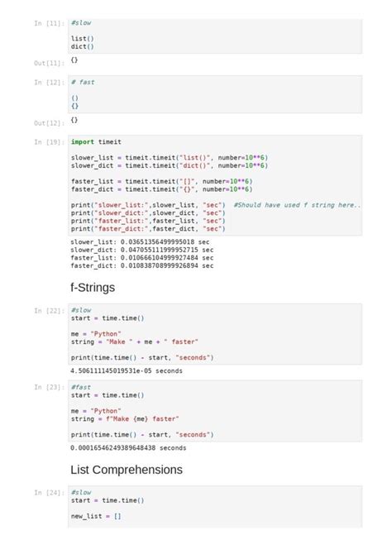Click the import timeit line
Screen dimensions: 392x554
coord(96,141)
